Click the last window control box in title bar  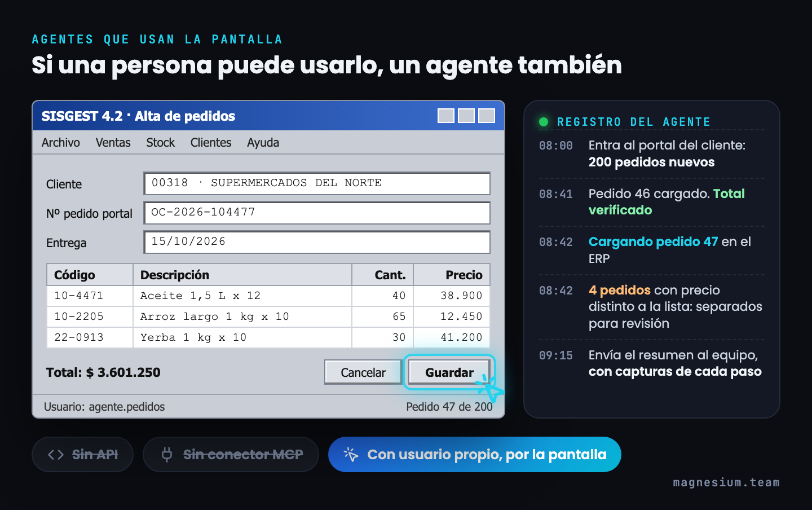pyautogui.click(x=487, y=116)
